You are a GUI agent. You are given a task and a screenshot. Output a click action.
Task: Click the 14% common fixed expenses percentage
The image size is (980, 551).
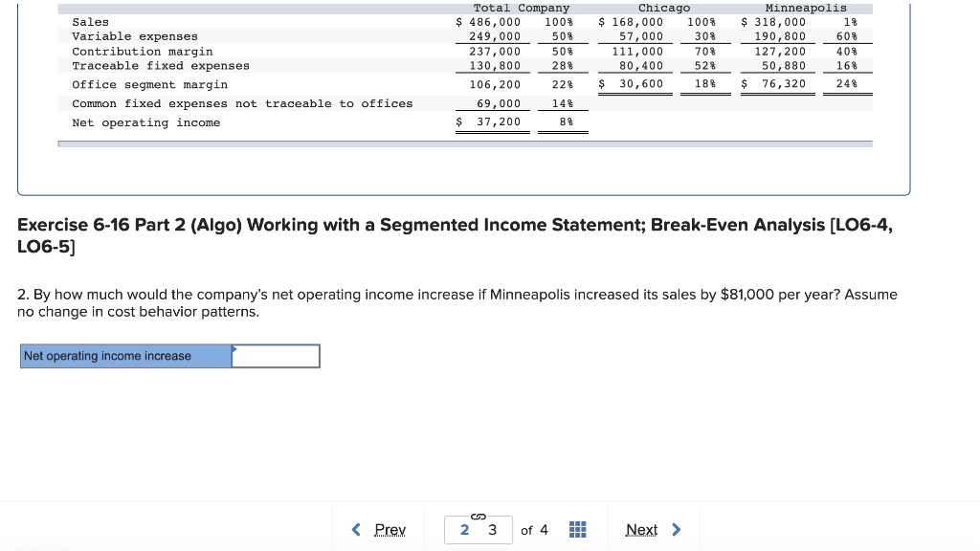[x=563, y=103]
